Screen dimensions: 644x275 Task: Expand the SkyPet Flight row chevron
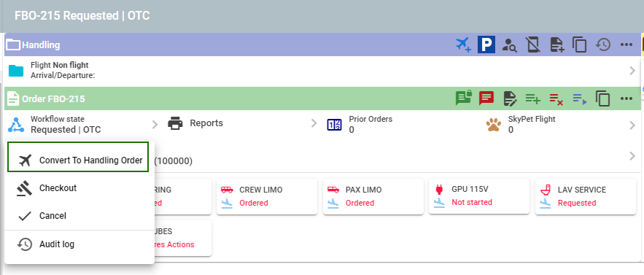coord(632,125)
